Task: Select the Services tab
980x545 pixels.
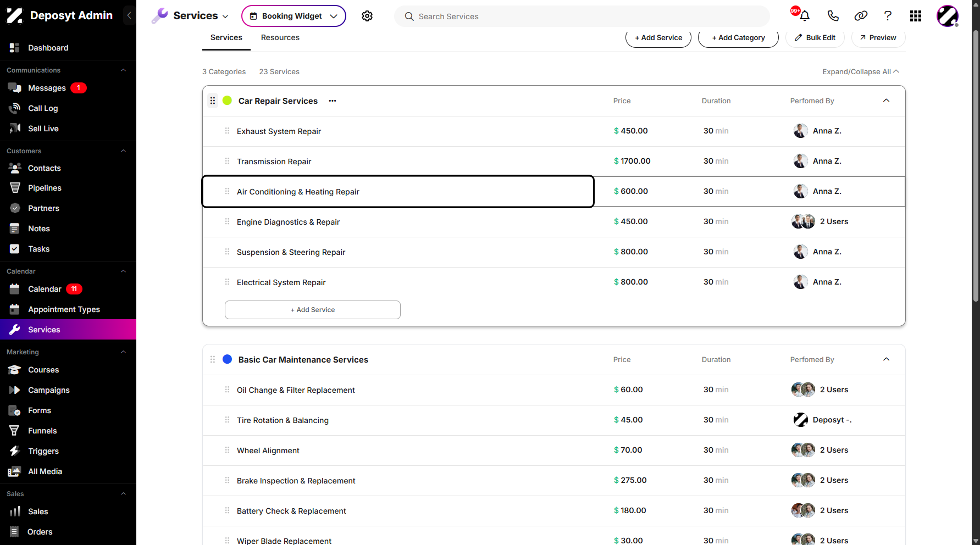Action: (226, 37)
